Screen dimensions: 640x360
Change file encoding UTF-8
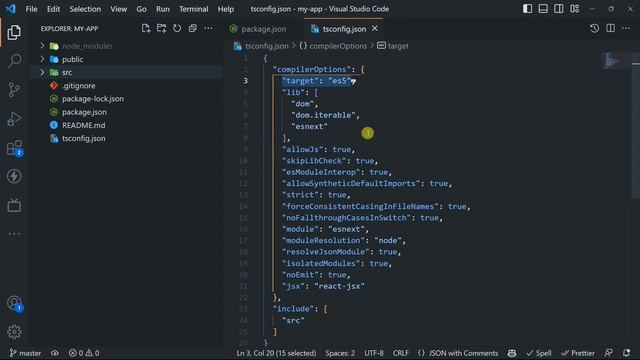[374, 353]
